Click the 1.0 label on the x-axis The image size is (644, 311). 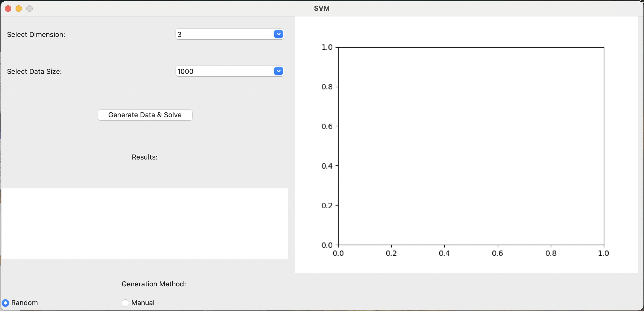pyautogui.click(x=604, y=253)
